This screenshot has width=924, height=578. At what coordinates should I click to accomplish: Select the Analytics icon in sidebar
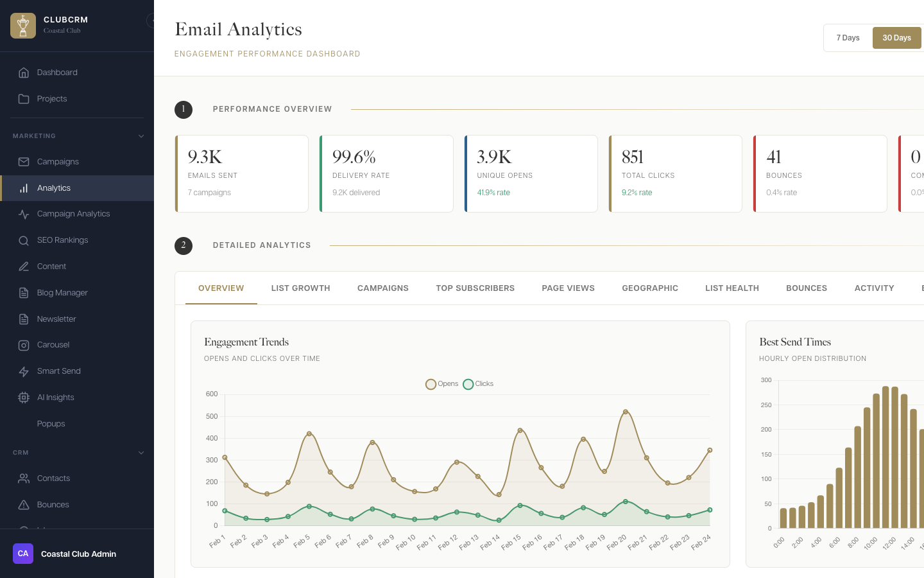24,188
